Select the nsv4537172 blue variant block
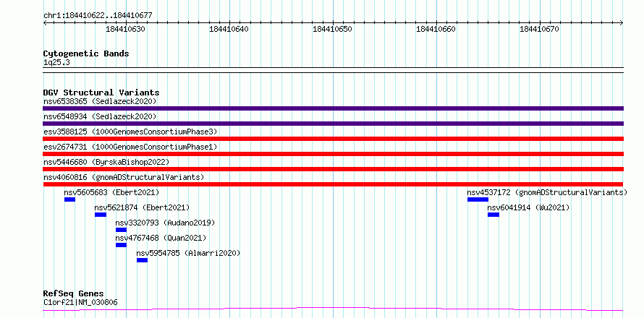This screenshot has width=644, height=318. (x=478, y=199)
